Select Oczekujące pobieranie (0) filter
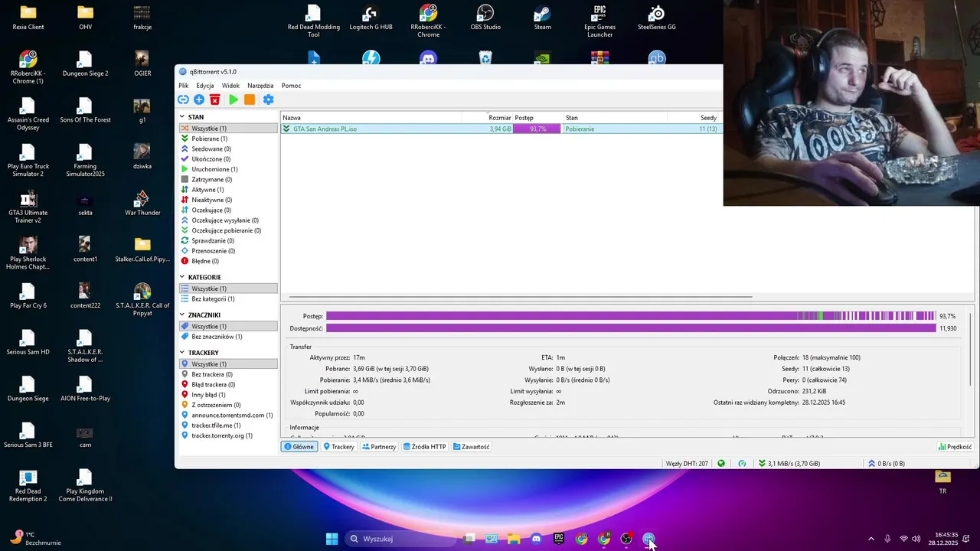This screenshot has height=551, width=980. point(228,230)
